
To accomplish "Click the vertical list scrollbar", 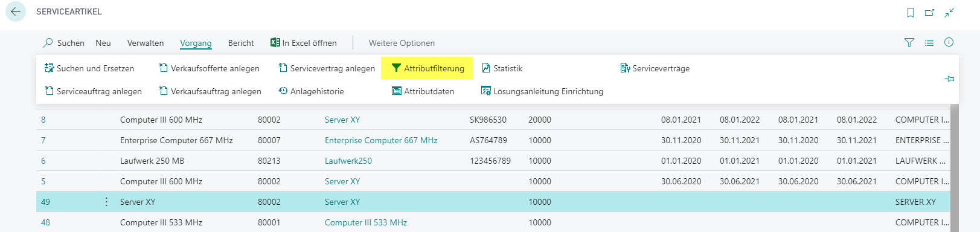I will pyautogui.click(x=955, y=168).
